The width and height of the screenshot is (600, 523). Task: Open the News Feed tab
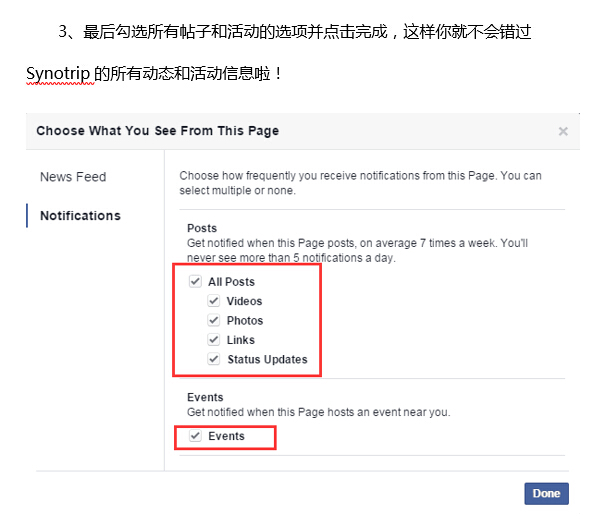click(73, 177)
